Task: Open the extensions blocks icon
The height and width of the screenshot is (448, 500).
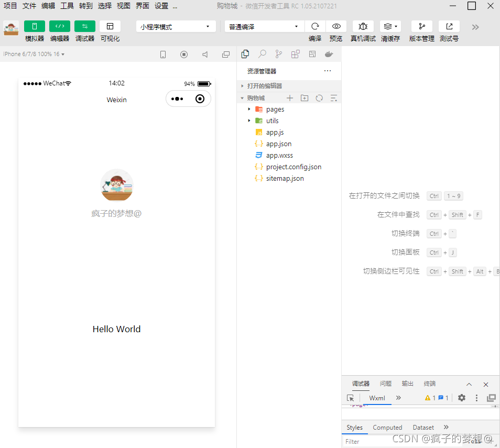Action: [296, 54]
